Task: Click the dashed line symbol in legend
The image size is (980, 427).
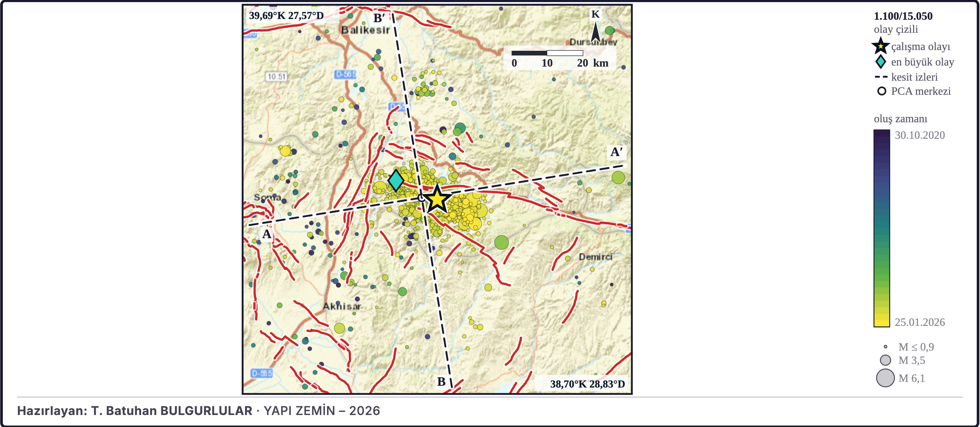Action: point(881,77)
